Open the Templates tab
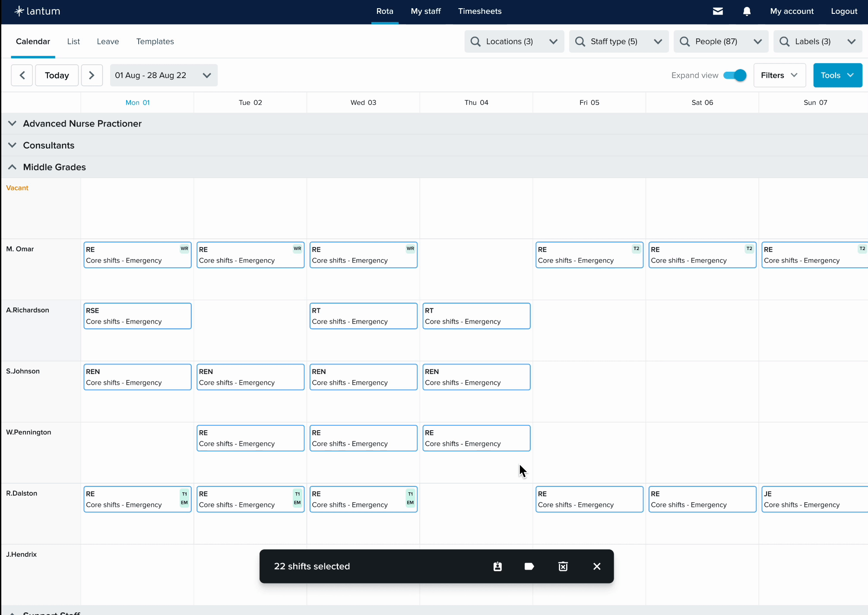868x615 pixels. (x=155, y=41)
